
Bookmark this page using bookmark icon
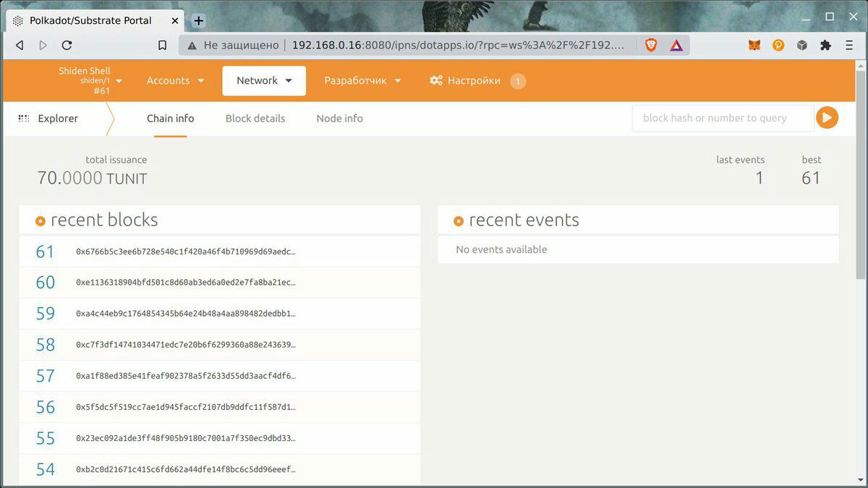point(163,45)
